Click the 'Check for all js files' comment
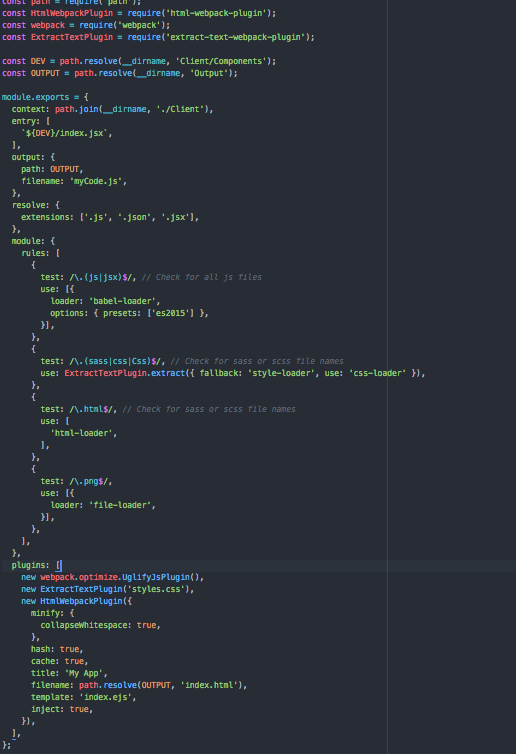The height and width of the screenshot is (754, 516). (201, 277)
